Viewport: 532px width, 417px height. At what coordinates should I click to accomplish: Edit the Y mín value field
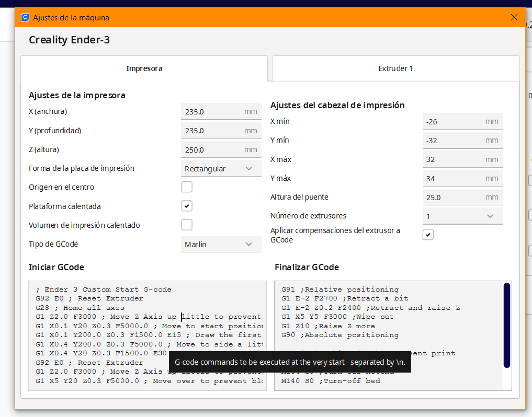coord(462,141)
